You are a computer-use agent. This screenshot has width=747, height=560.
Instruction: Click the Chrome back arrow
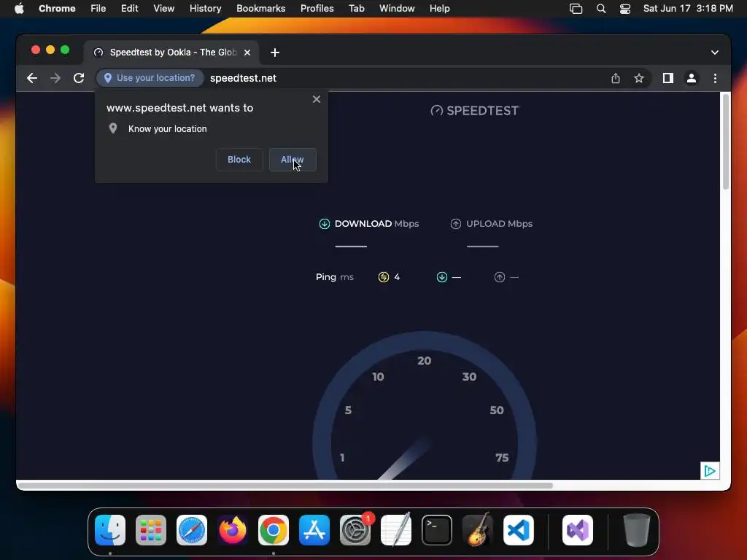click(x=32, y=78)
